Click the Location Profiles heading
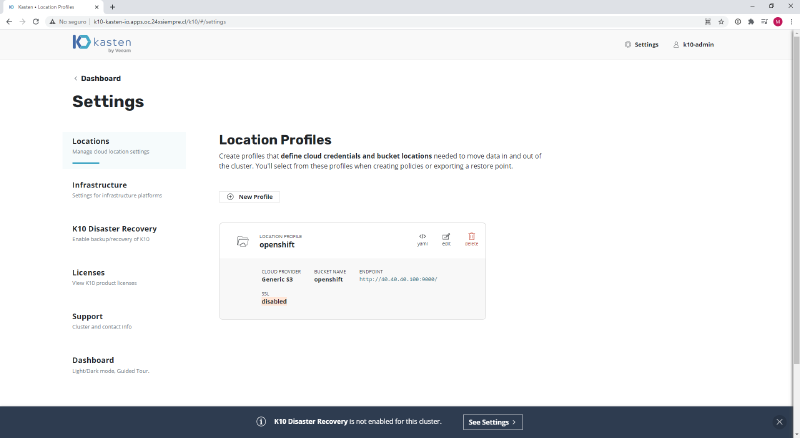This screenshot has height=438, width=800. click(x=275, y=140)
